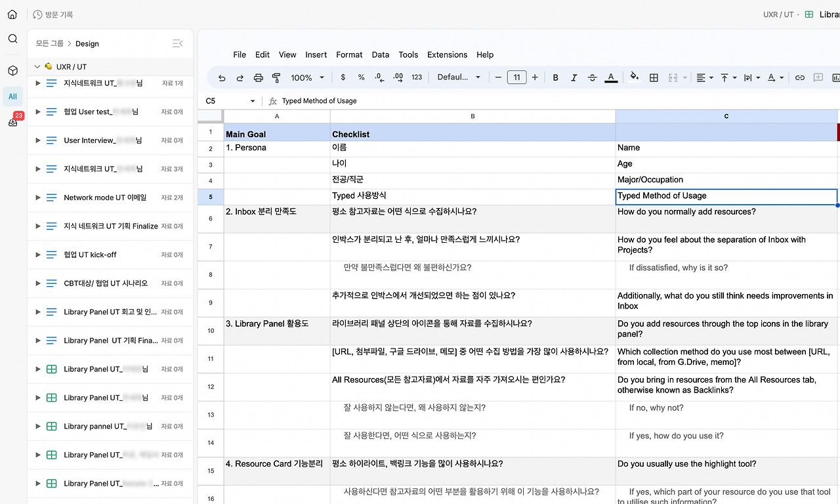This screenshot has width=840, height=504.
Task: Open the Data menu
Action: (x=381, y=54)
